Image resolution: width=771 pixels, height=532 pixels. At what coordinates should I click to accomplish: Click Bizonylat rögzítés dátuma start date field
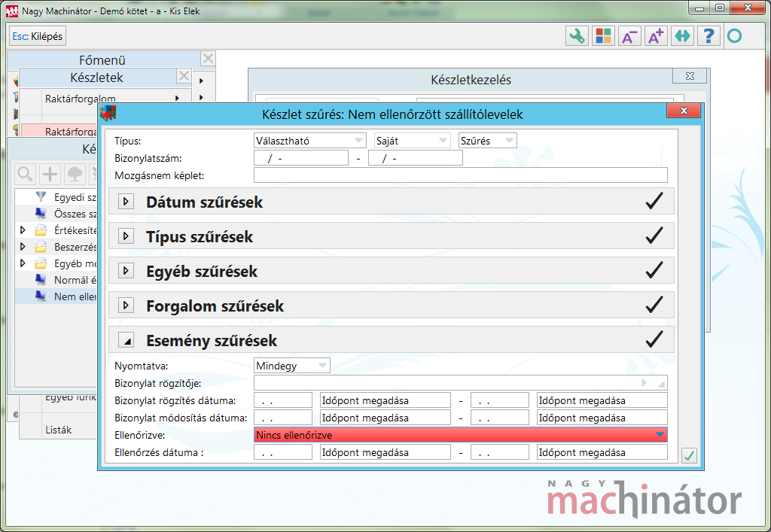pos(283,400)
